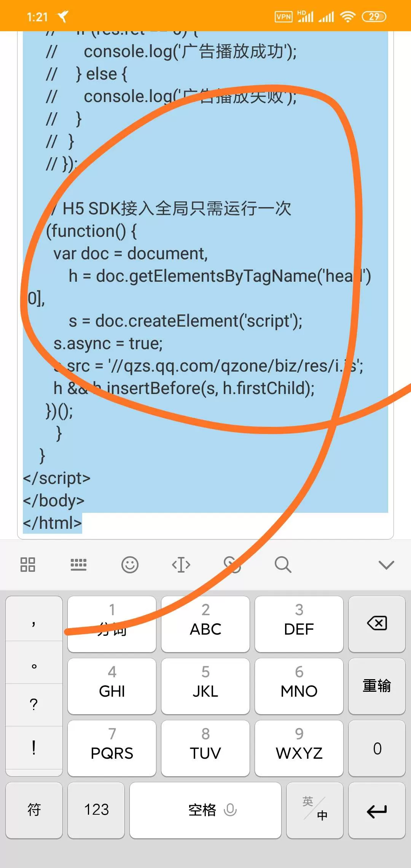Viewport: 411px width, 868px height.
Task: Tap the </body> closing tag line
Action: (x=54, y=501)
